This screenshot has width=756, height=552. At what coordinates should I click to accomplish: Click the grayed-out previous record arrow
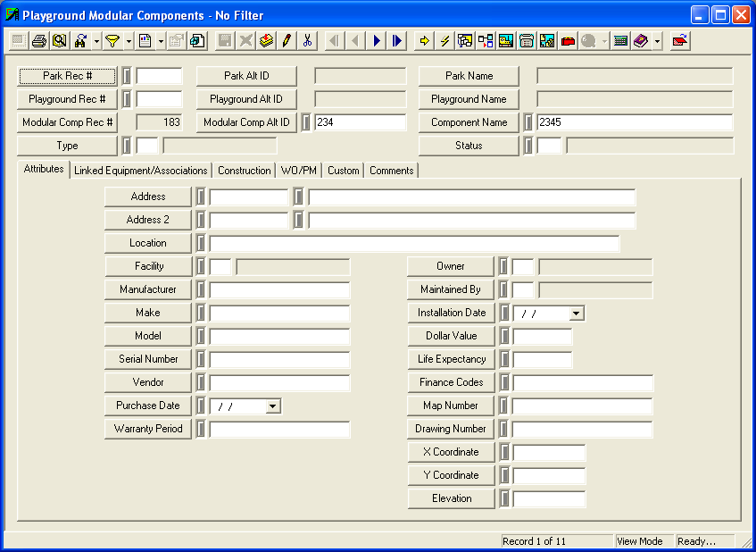click(356, 41)
